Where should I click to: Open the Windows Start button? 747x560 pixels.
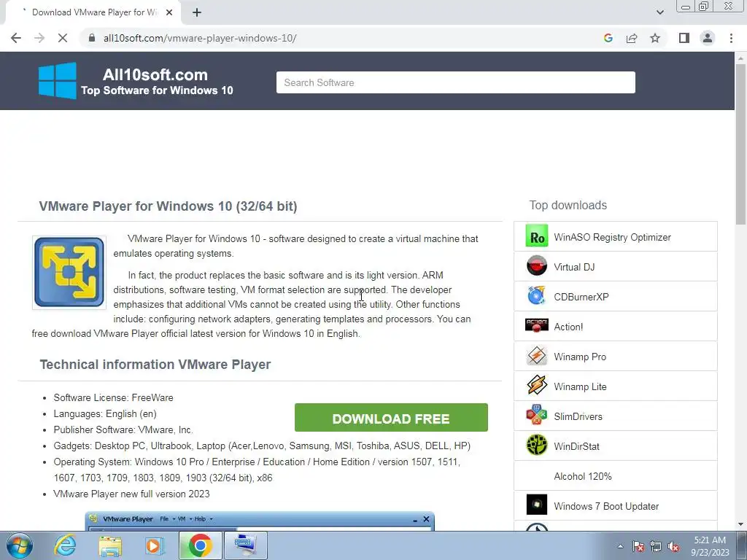point(20,545)
